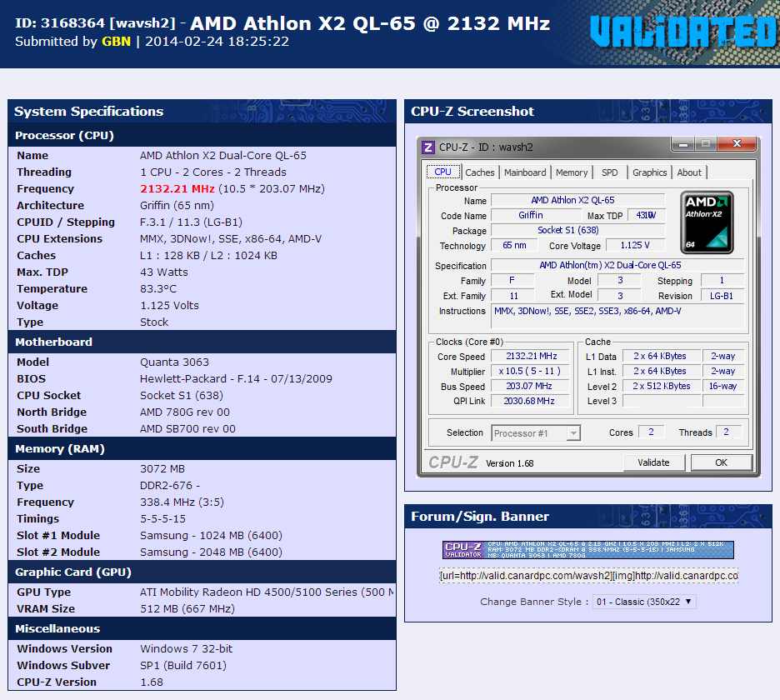The image size is (780, 700).
Task: Click the South Bridge value AMD SB700
Action: pos(187,429)
